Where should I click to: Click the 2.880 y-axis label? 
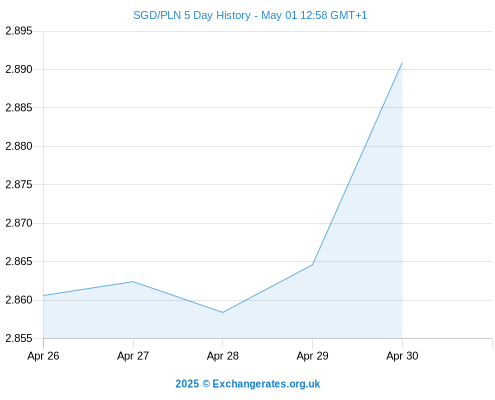pos(19,146)
